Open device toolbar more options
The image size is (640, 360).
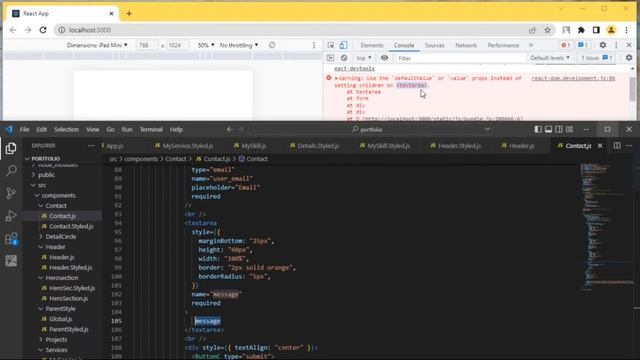(x=313, y=45)
